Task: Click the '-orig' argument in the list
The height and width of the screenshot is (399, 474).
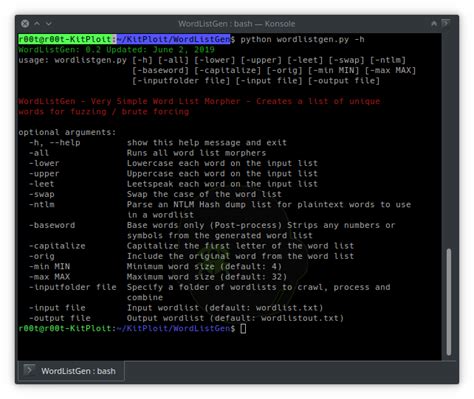Action: 41,256
